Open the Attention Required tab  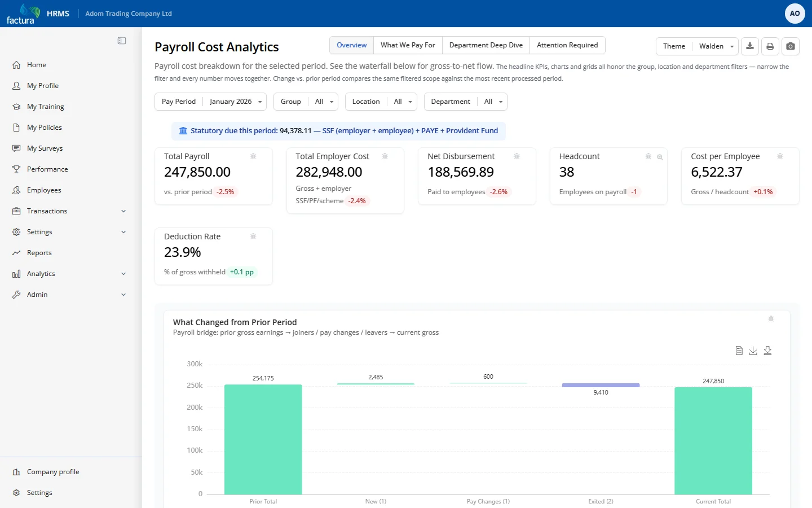[x=567, y=45]
